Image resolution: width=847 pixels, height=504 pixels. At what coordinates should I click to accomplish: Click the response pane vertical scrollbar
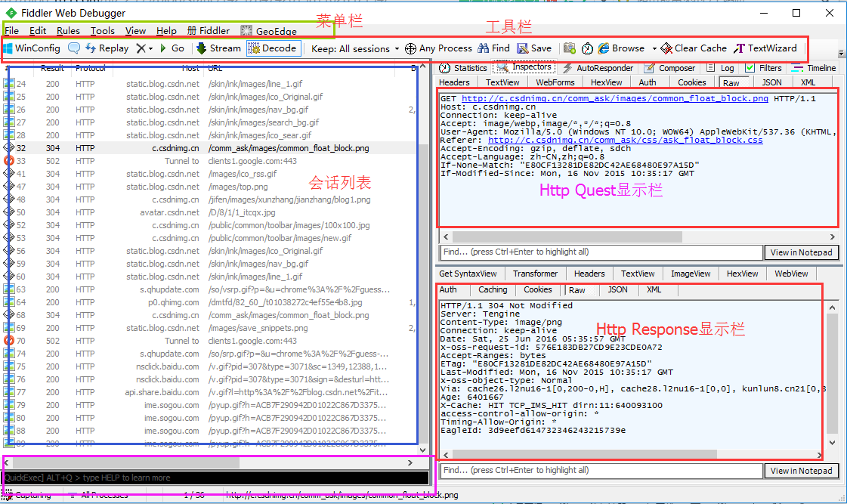coord(832,374)
